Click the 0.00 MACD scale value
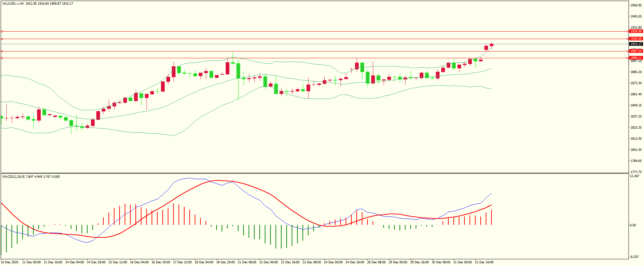Viewport: 644px width, 266px height. click(633, 225)
